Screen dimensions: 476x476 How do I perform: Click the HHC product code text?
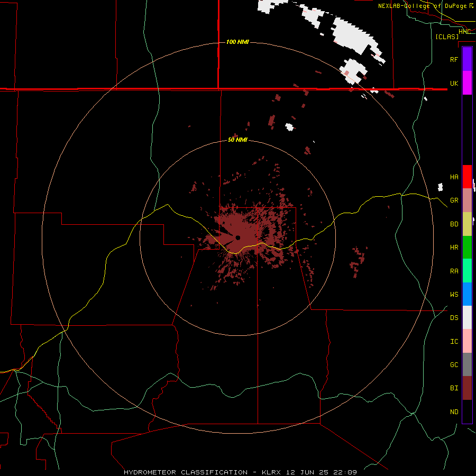click(464, 31)
